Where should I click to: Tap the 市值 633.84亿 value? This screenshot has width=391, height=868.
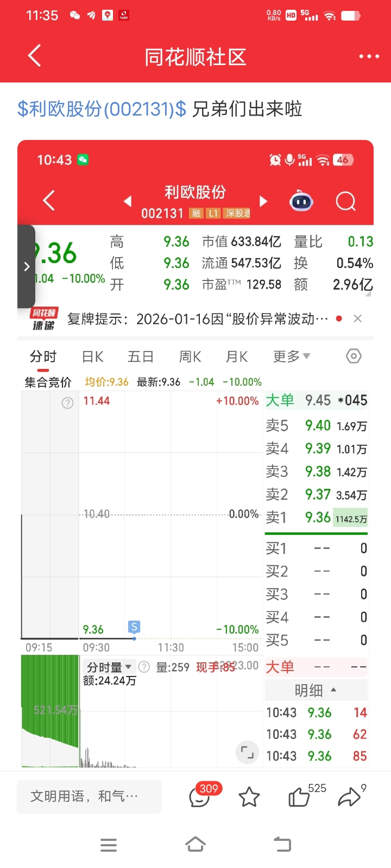pyautogui.click(x=242, y=241)
